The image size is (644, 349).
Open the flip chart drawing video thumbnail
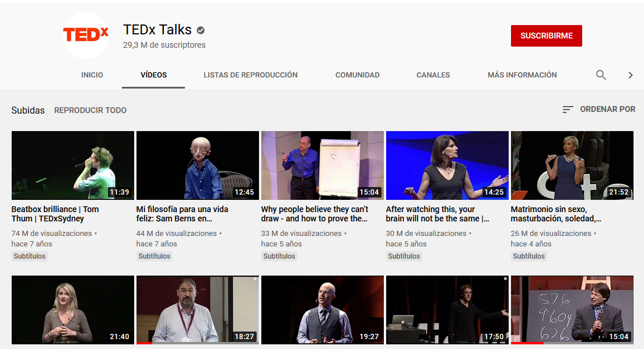(323, 165)
